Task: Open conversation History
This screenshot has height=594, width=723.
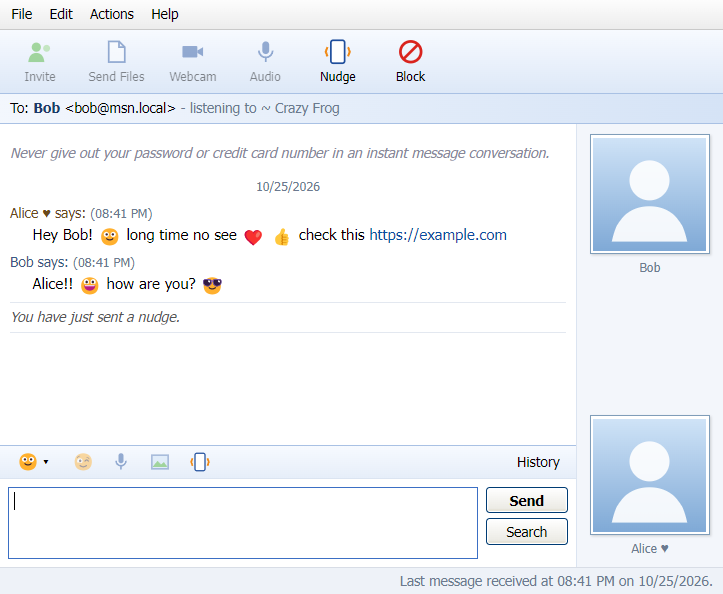Action: tap(538, 462)
